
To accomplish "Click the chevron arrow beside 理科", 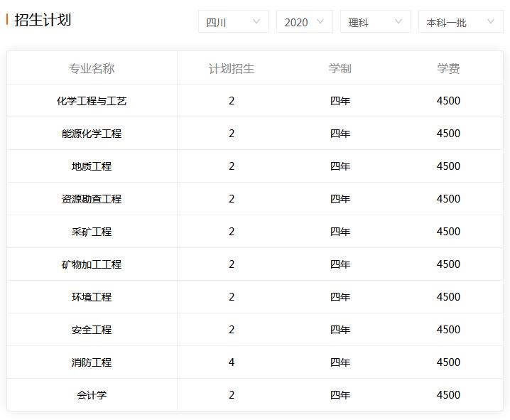I will pos(398,21).
